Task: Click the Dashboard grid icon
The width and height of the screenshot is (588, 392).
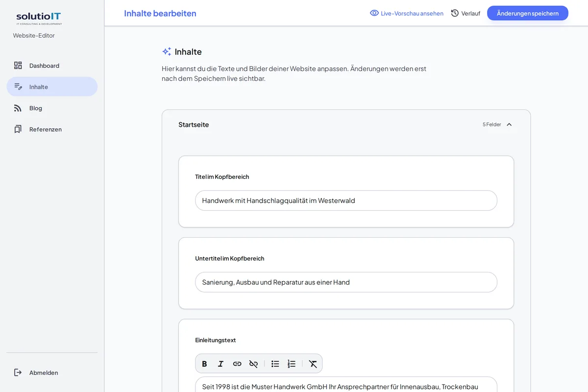Action: 18,65
